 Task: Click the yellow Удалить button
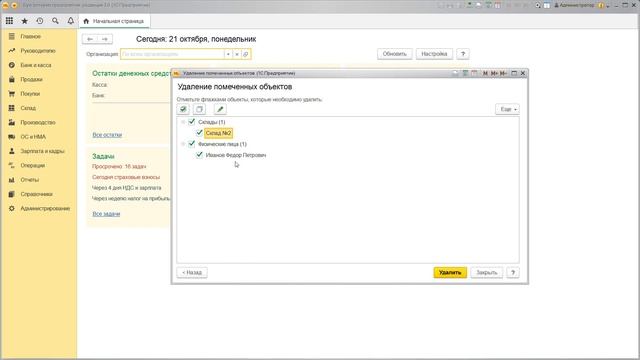click(450, 272)
